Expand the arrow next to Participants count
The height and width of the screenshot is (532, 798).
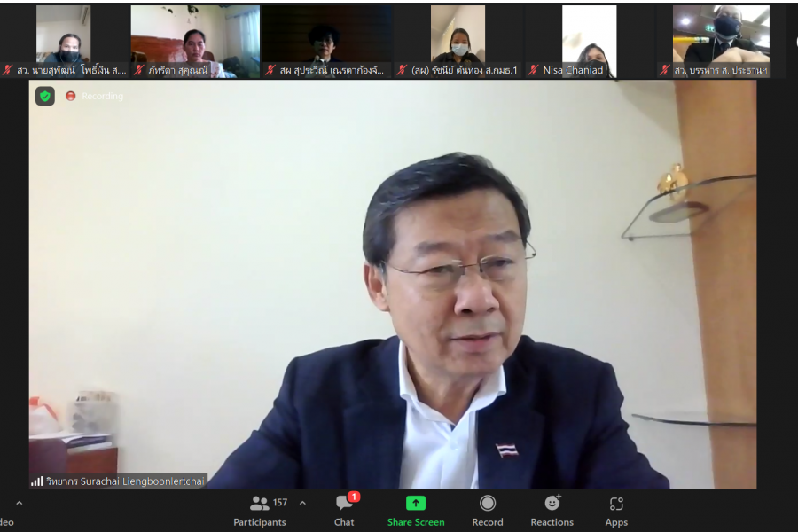click(302, 503)
